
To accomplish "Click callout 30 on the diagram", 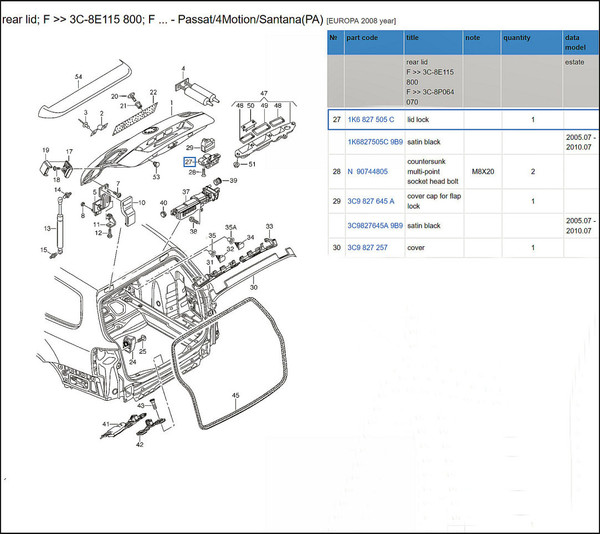I will [253, 288].
